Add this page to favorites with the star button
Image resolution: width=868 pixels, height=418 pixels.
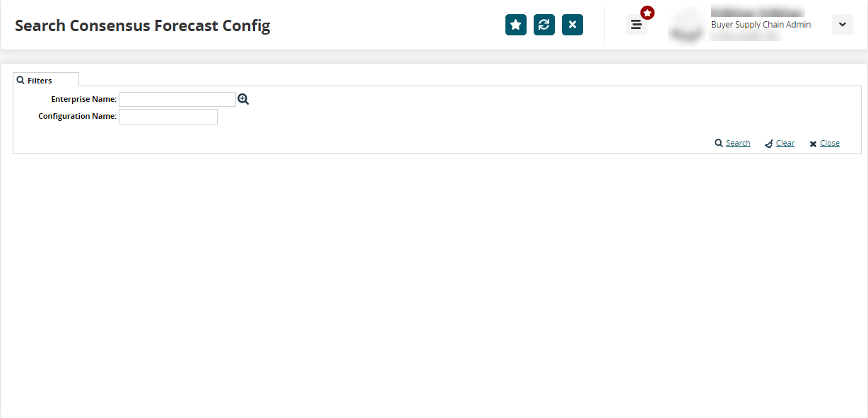pyautogui.click(x=516, y=25)
